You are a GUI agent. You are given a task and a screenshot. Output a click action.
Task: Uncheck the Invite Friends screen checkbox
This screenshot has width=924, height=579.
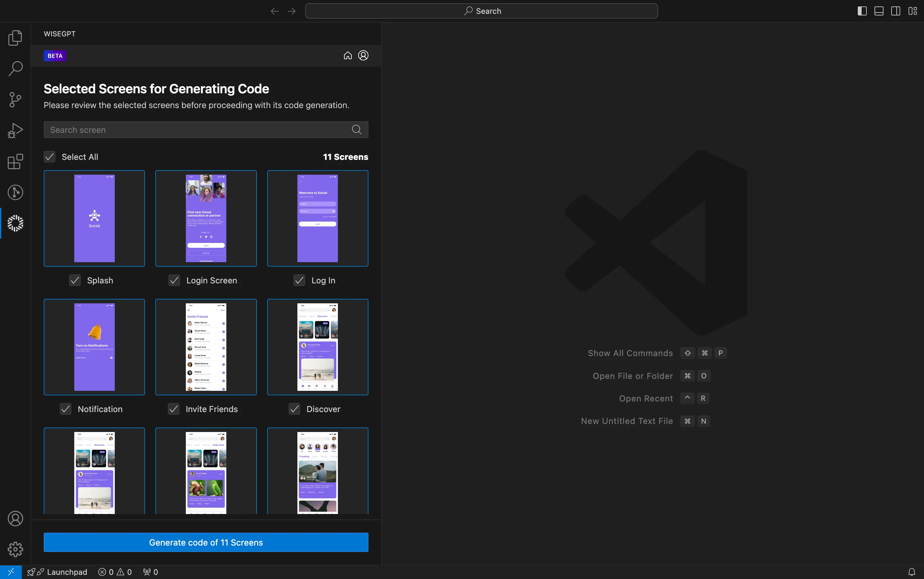click(x=174, y=409)
